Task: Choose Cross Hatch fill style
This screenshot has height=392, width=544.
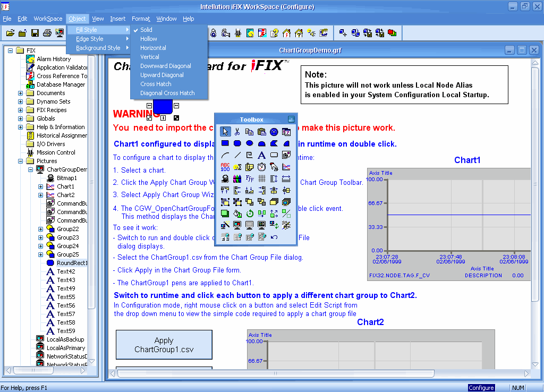Action: pyautogui.click(x=169, y=84)
